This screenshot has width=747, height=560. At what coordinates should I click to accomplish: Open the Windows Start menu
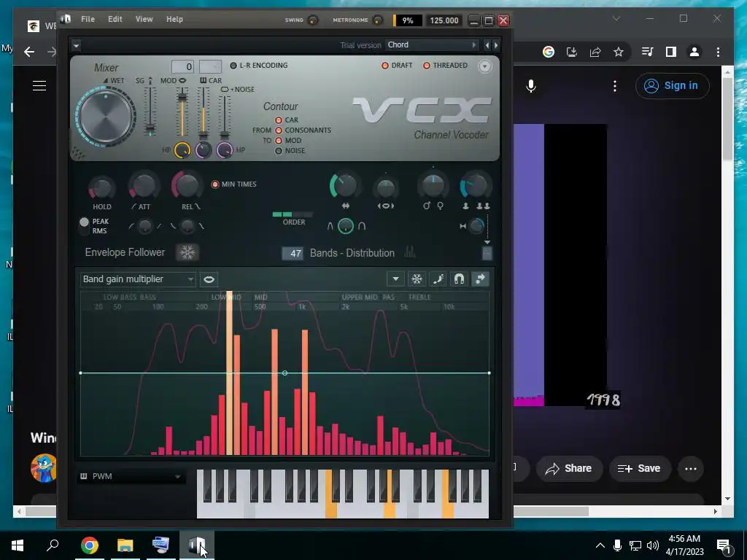pyautogui.click(x=18, y=545)
